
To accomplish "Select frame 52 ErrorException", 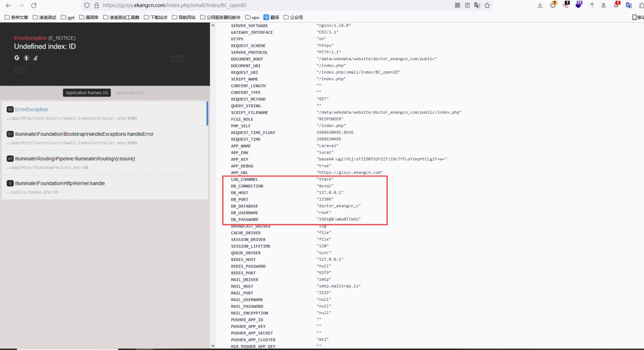I will pos(105,114).
